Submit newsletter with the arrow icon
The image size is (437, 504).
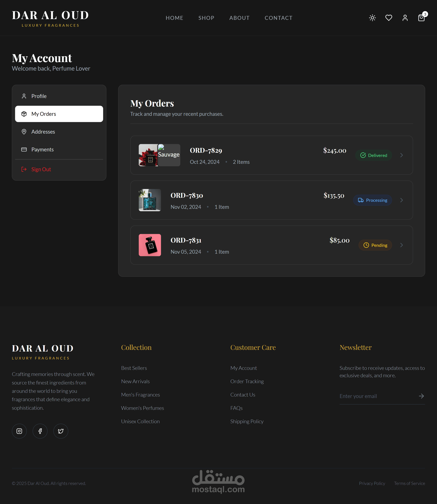coord(421,396)
